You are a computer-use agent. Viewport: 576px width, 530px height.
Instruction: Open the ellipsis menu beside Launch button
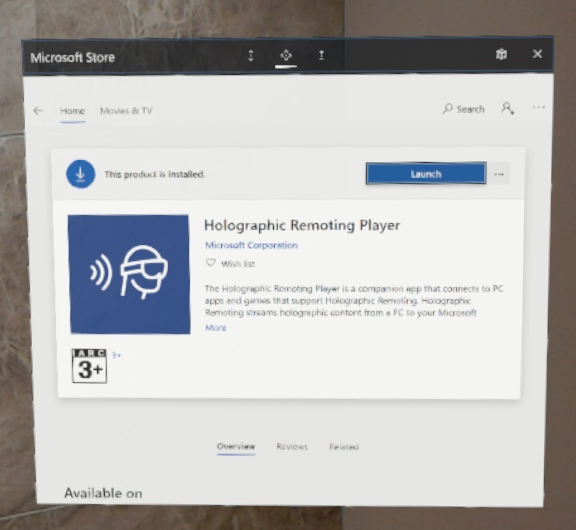pyautogui.click(x=499, y=174)
